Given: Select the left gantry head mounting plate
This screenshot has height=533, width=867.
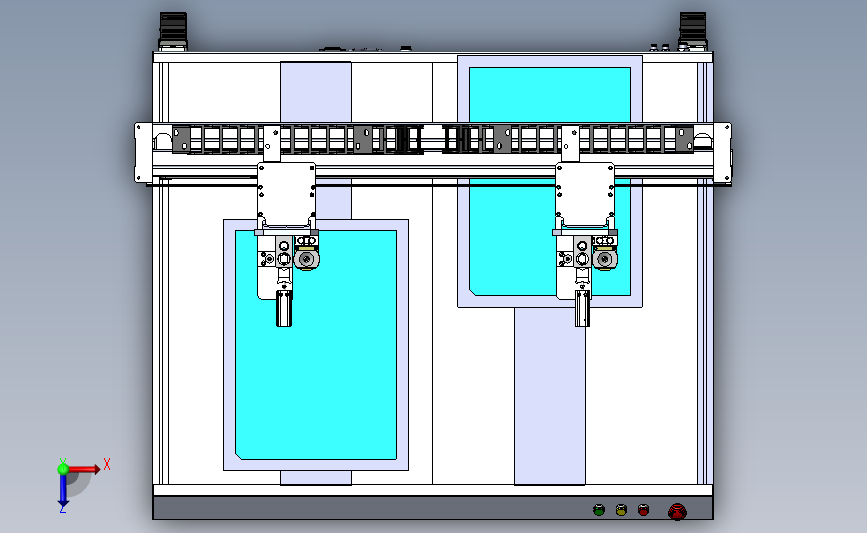Looking at the screenshot, I should [286, 195].
